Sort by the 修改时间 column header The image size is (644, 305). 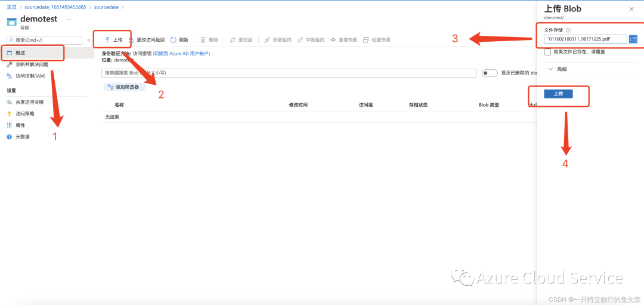298,105
